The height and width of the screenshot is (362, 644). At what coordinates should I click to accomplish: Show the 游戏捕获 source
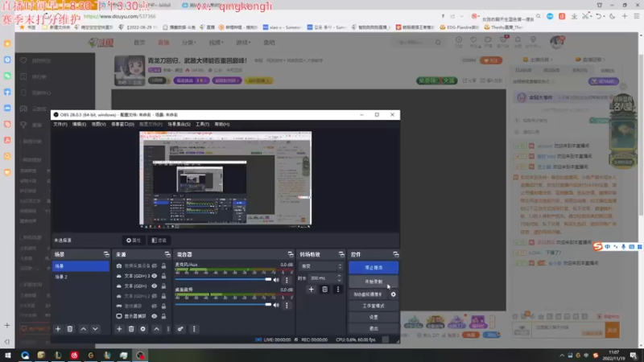pos(154,306)
